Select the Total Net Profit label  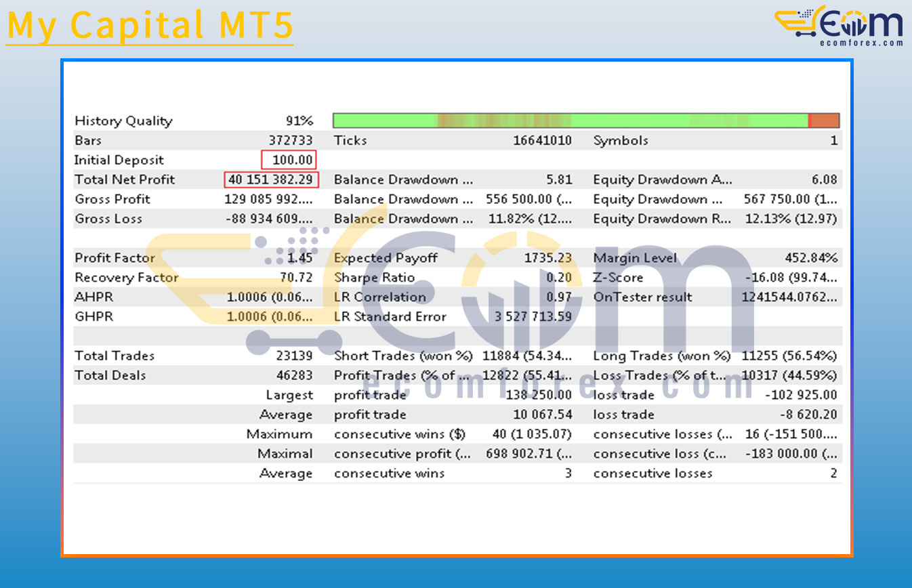[x=125, y=180]
